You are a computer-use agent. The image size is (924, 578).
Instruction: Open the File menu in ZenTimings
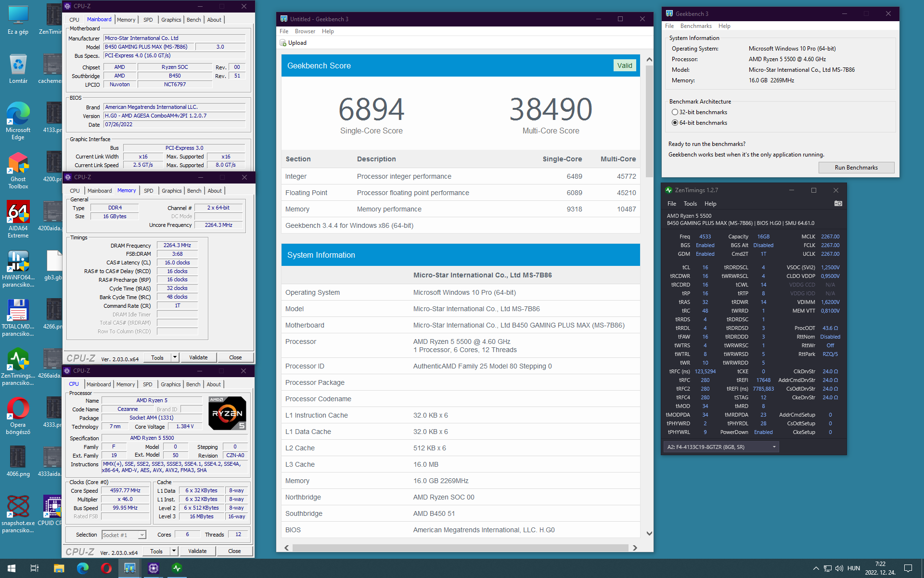pos(672,204)
